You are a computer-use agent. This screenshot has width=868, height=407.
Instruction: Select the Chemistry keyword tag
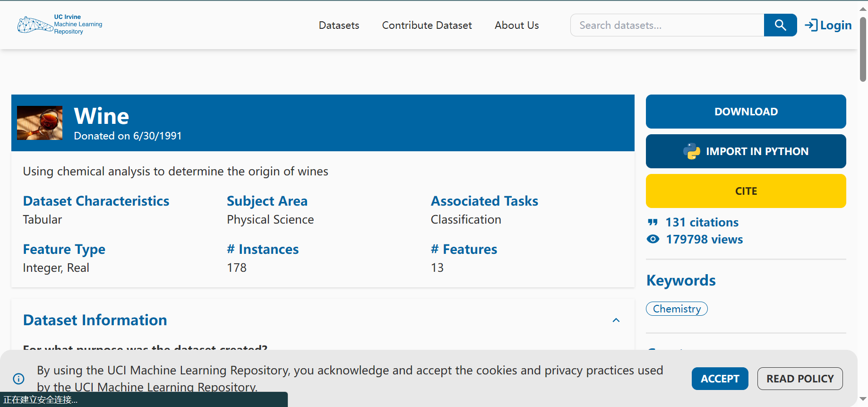(677, 309)
